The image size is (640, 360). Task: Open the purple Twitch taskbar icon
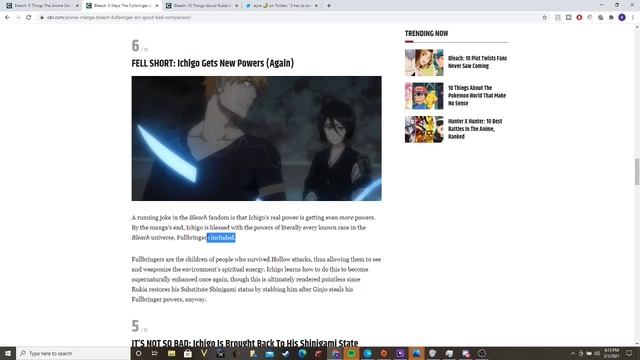coord(400,353)
